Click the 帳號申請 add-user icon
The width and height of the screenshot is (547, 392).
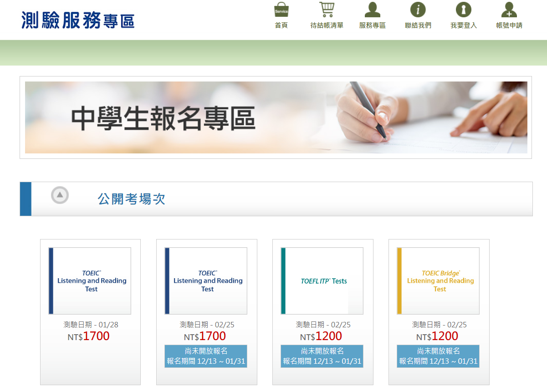coord(509,10)
